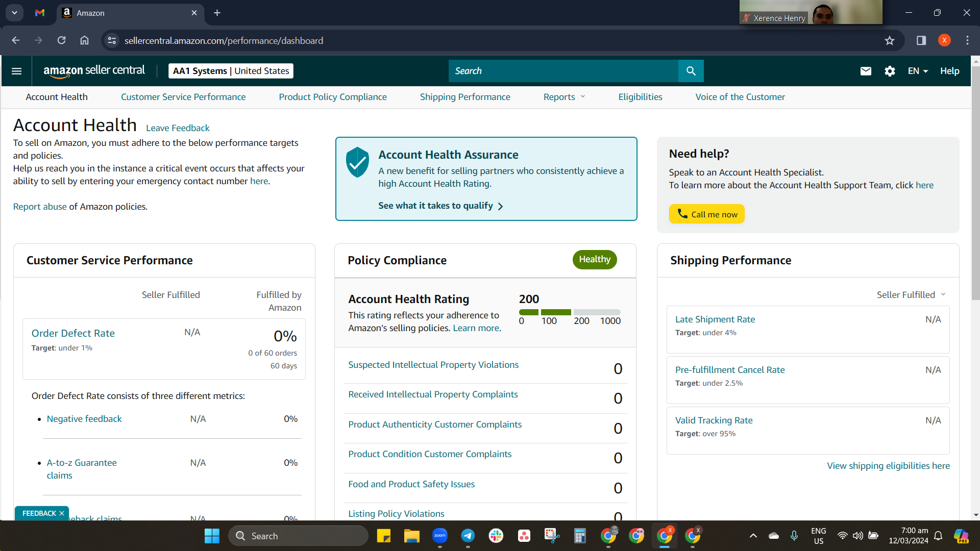The height and width of the screenshot is (551, 980).
Task: Open Telegram from the taskbar
Action: [468, 536]
